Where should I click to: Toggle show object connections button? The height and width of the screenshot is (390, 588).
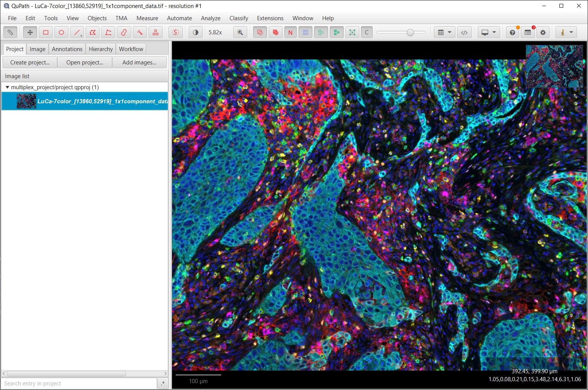tap(352, 32)
